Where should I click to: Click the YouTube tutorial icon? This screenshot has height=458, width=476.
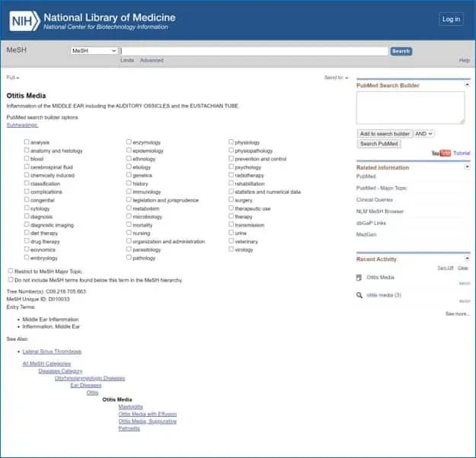coord(441,153)
